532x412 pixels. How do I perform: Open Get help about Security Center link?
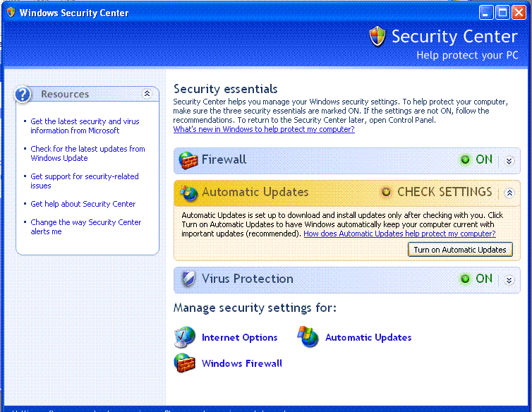point(83,204)
